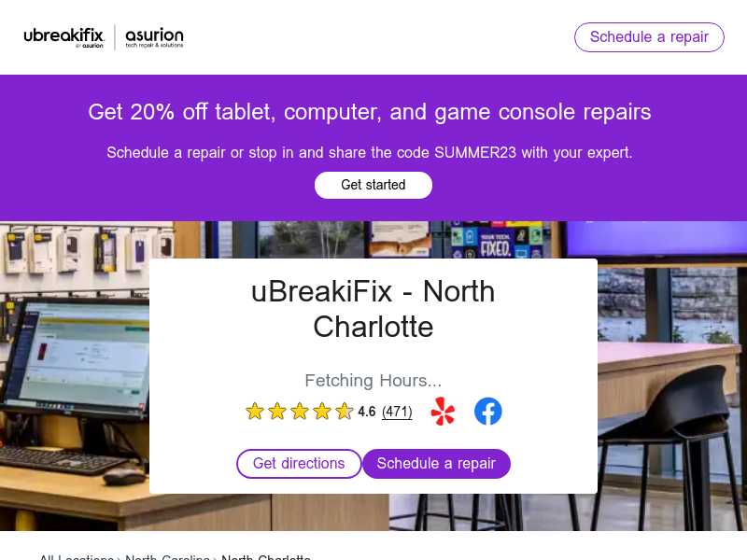
Task: Click the uBreakiFix - North Charlotte heading
Action: [x=373, y=309]
